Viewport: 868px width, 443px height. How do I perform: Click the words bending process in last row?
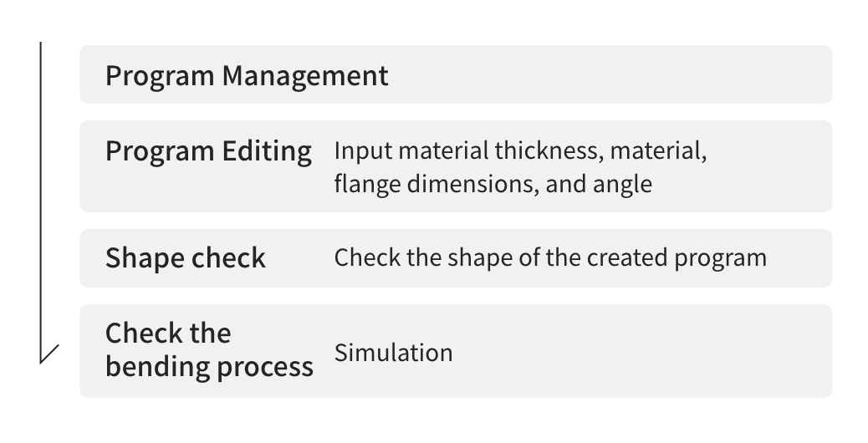(209, 367)
